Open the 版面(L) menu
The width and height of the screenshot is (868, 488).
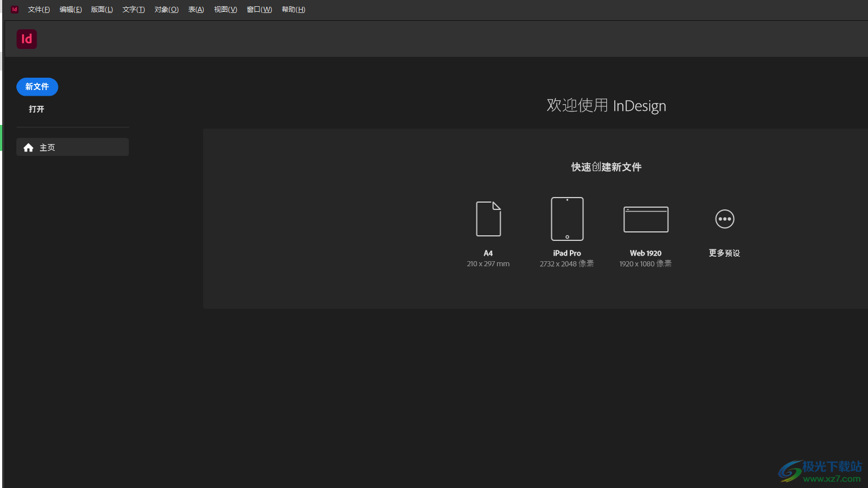click(102, 10)
